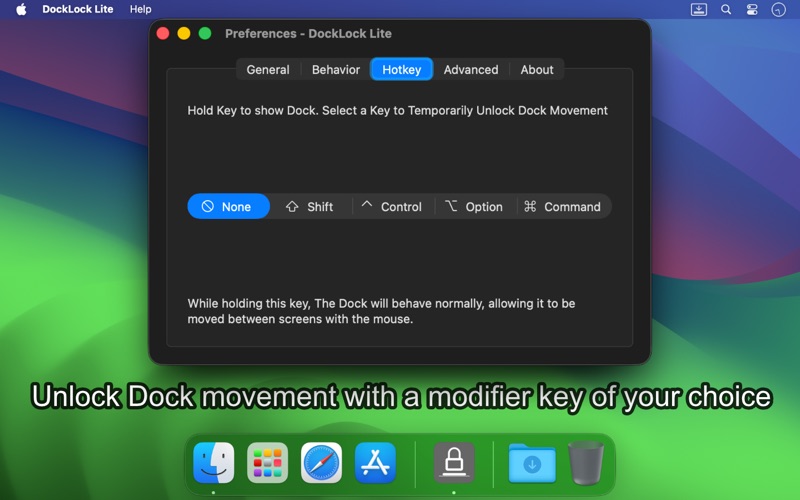The width and height of the screenshot is (800, 500).
Task: Choose Control as the unlock key
Action: [393, 206]
